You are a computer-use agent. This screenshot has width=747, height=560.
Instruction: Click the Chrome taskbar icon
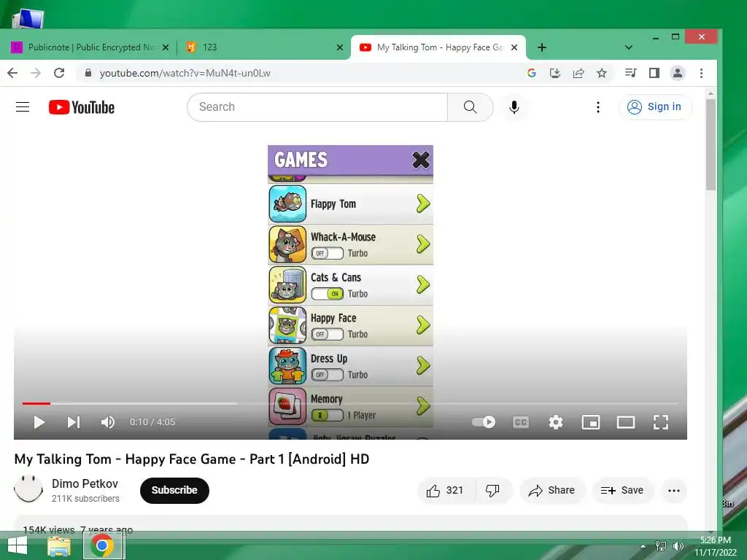[102, 545]
